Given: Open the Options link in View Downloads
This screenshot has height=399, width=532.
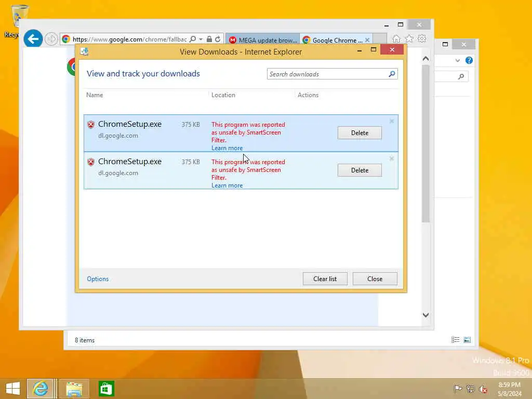Looking at the screenshot, I should (98, 279).
